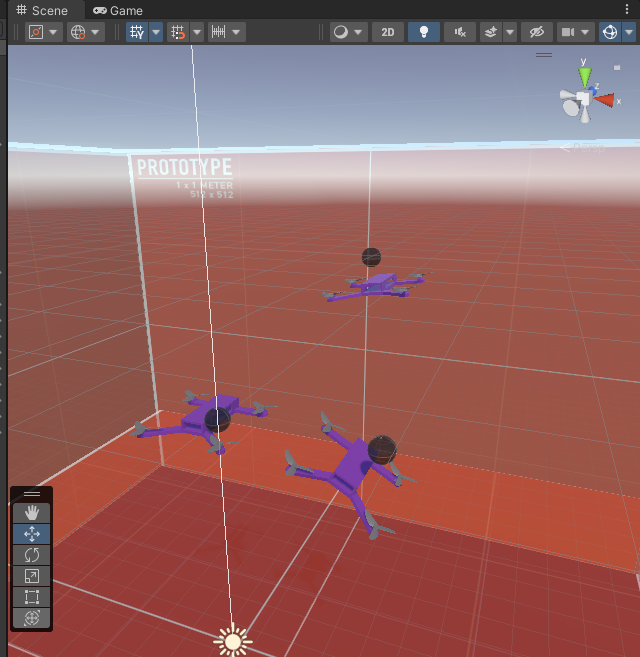Click the sun directional light icon
This screenshot has width=640, height=657.
pos(233,639)
